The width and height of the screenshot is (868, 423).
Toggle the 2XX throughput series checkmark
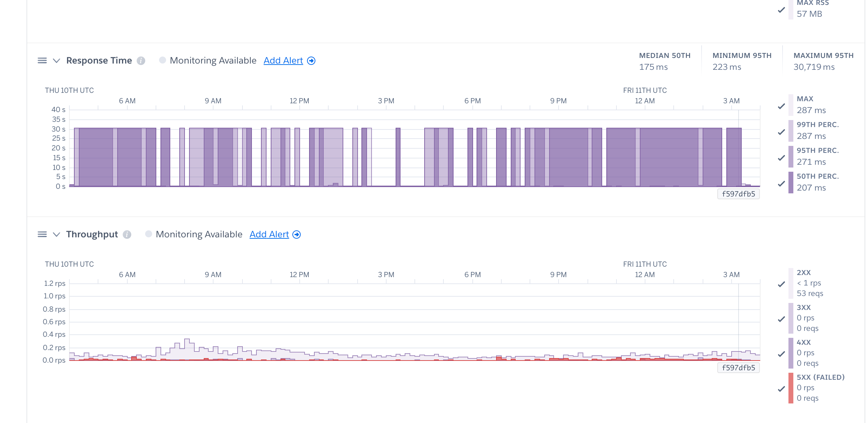(781, 284)
